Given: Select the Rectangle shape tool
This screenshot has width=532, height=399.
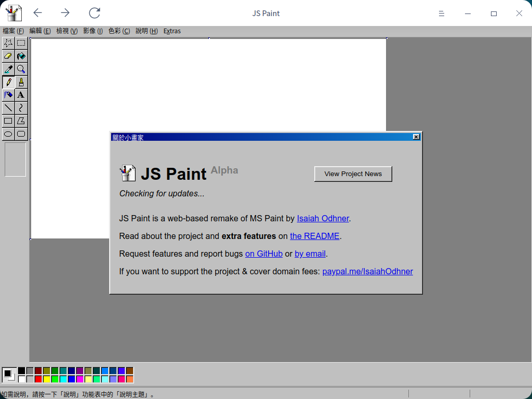Looking at the screenshot, I should 8,121.
